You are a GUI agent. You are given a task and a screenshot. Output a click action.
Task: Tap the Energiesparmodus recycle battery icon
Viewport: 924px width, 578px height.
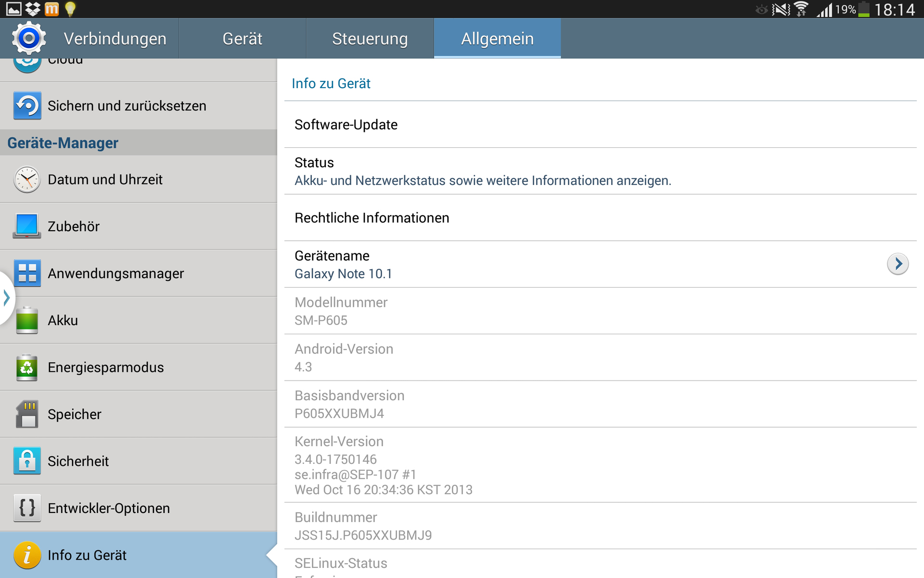click(27, 368)
